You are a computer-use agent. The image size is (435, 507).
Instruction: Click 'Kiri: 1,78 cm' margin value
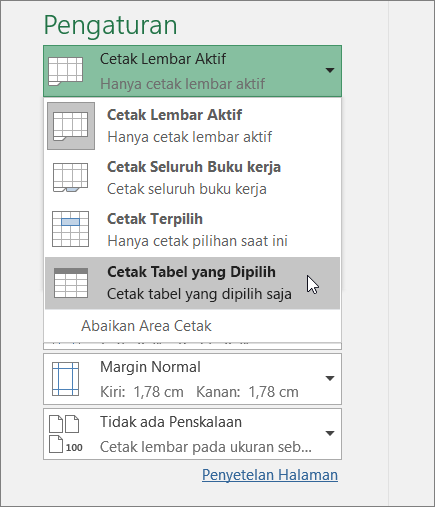point(142,392)
